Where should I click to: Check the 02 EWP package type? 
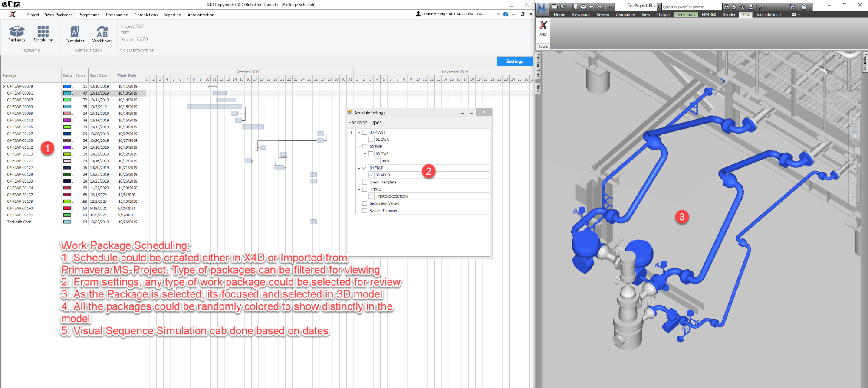[365, 147]
